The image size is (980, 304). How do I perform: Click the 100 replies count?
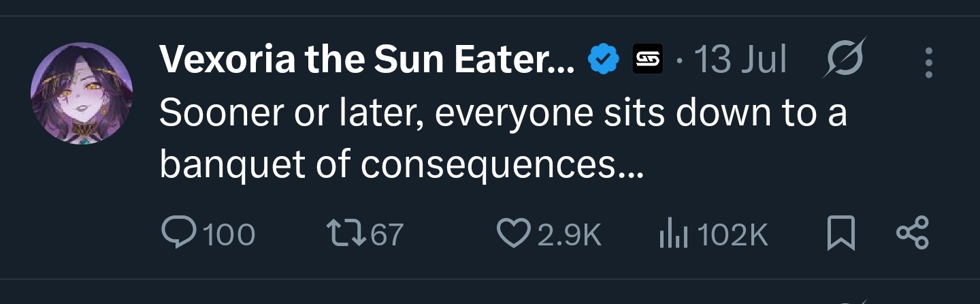pos(229,235)
